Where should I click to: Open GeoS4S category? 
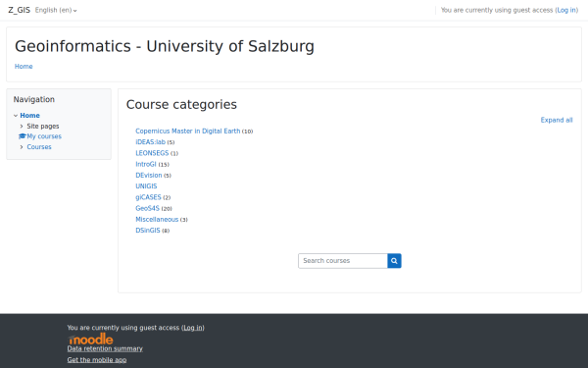click(147, 208)
